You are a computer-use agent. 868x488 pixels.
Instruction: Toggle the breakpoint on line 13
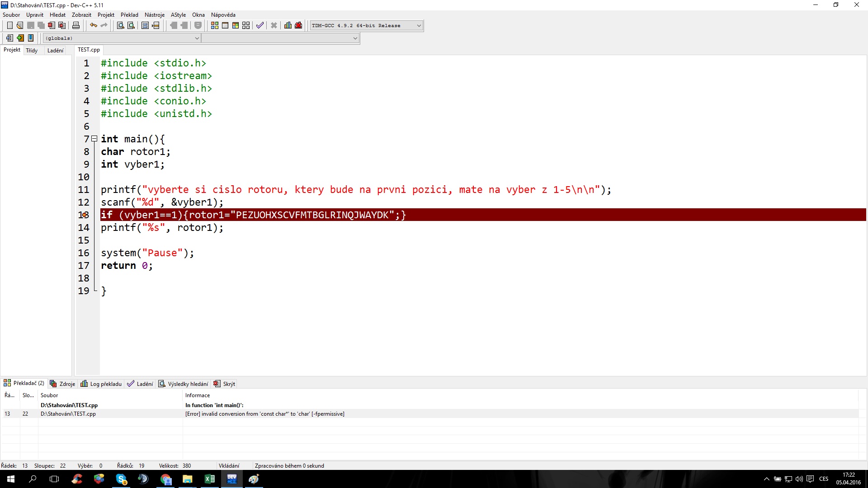(x=84, y=215)
